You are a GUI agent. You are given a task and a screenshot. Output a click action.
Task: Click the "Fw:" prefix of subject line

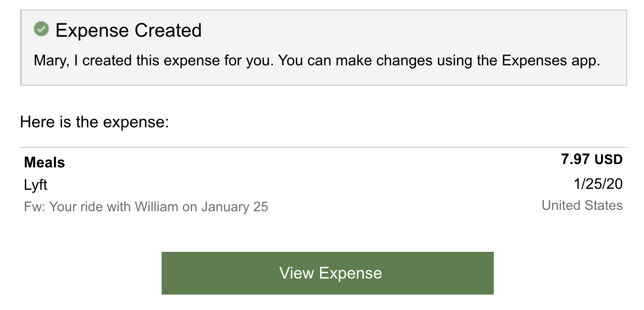pyautogui.click(x=35, y=207)
